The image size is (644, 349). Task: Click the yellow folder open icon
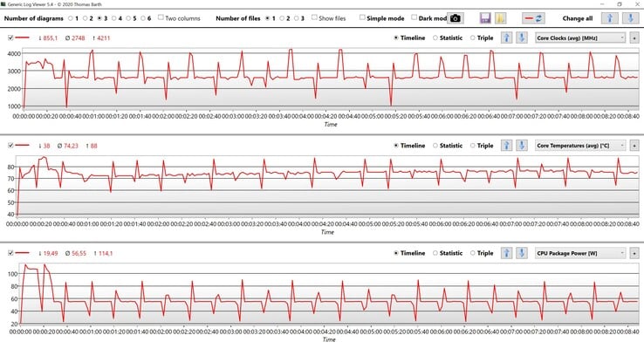[x=500, y=18]
